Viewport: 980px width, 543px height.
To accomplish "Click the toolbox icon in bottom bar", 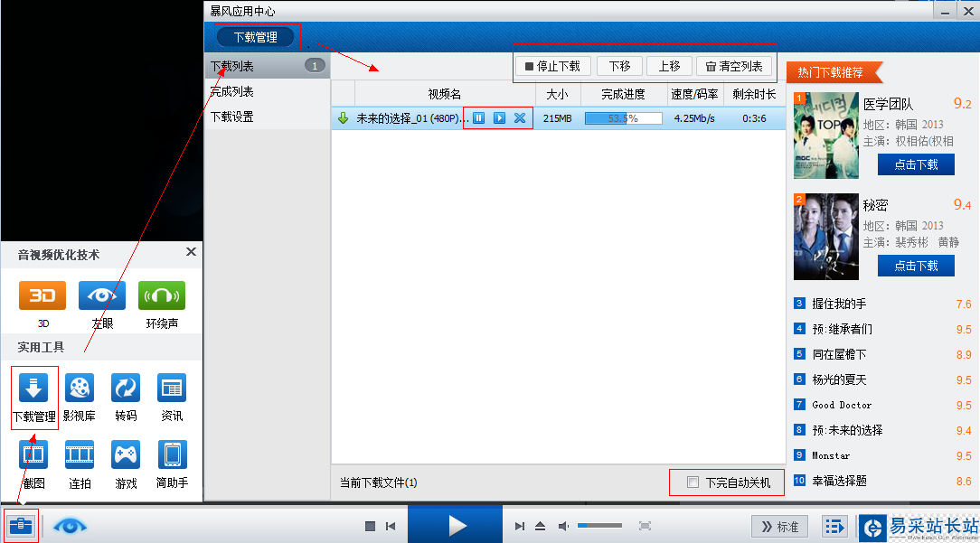I will point(21,526).
